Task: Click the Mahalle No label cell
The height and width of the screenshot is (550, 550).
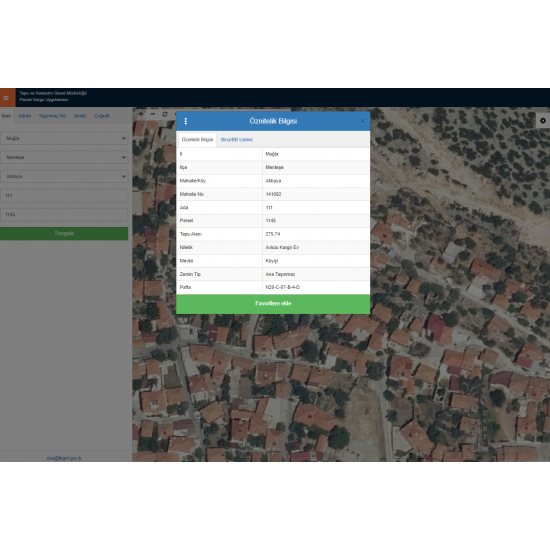Action: click(x=219, y=194)
